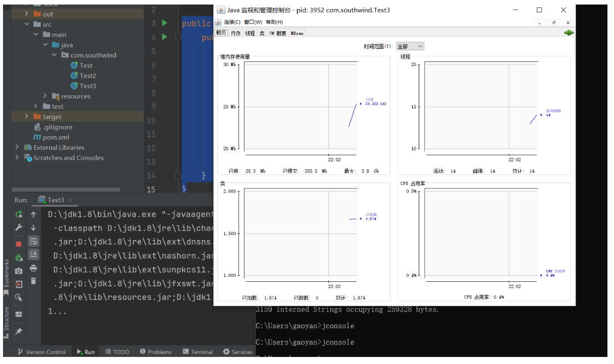Open the Terminal tool window
This screenshot has width=614, height=364.
point(197,352)
